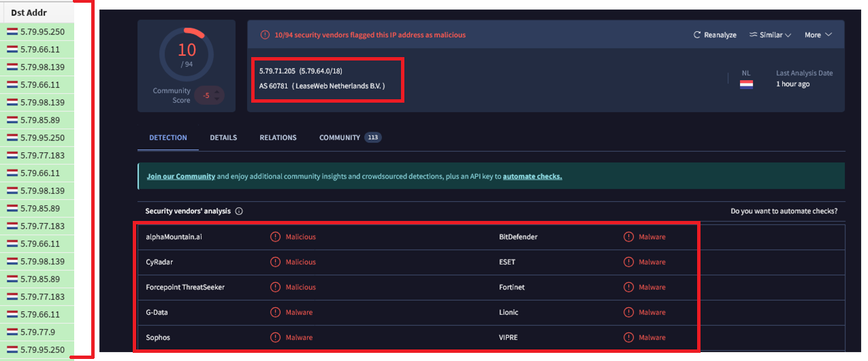
Task: Click the alert icon next to BitDefender's Malware verdict
Action: click(628, 237)
